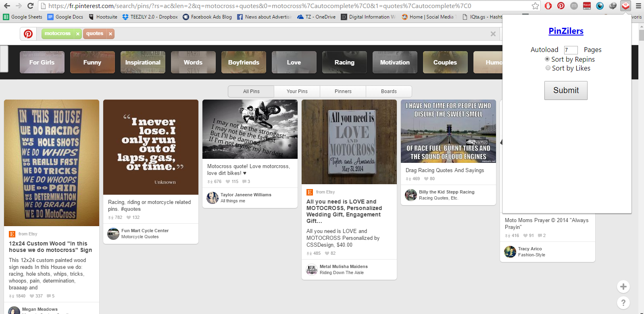Switch to Your Pins tab

pos(297,91)
